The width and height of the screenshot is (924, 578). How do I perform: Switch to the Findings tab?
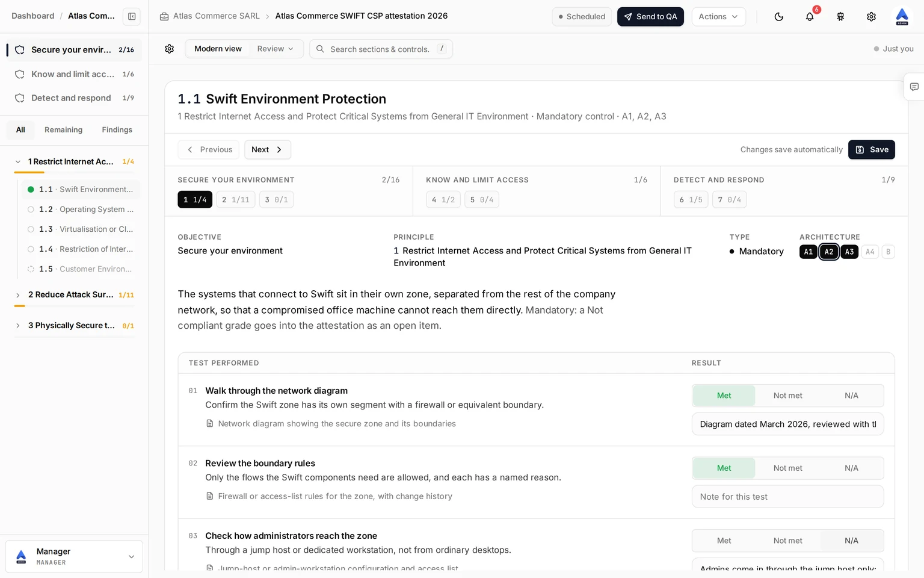117,129
